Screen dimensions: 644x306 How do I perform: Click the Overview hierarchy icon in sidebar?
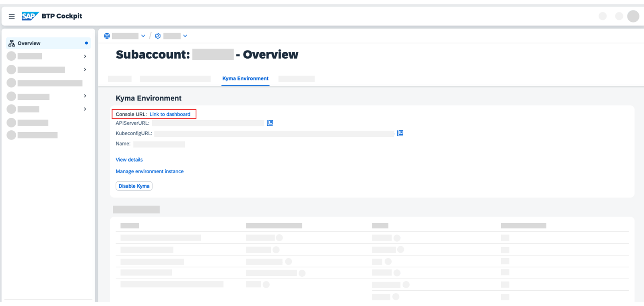(x=12, y=43)
